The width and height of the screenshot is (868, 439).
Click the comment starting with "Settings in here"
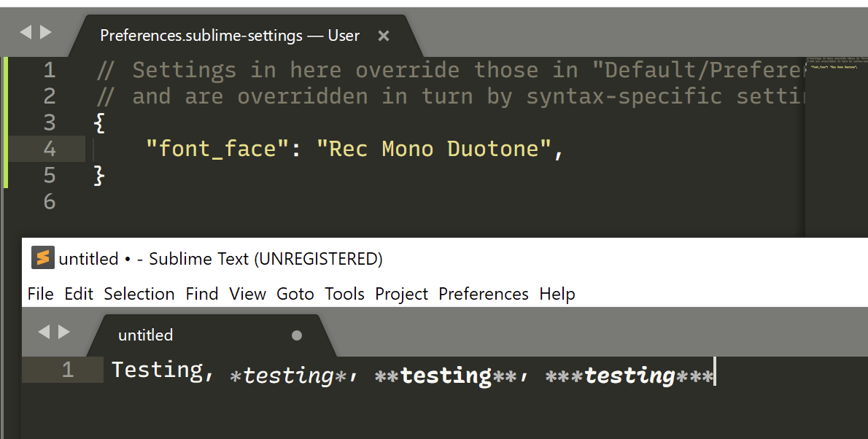click(451, 70)
